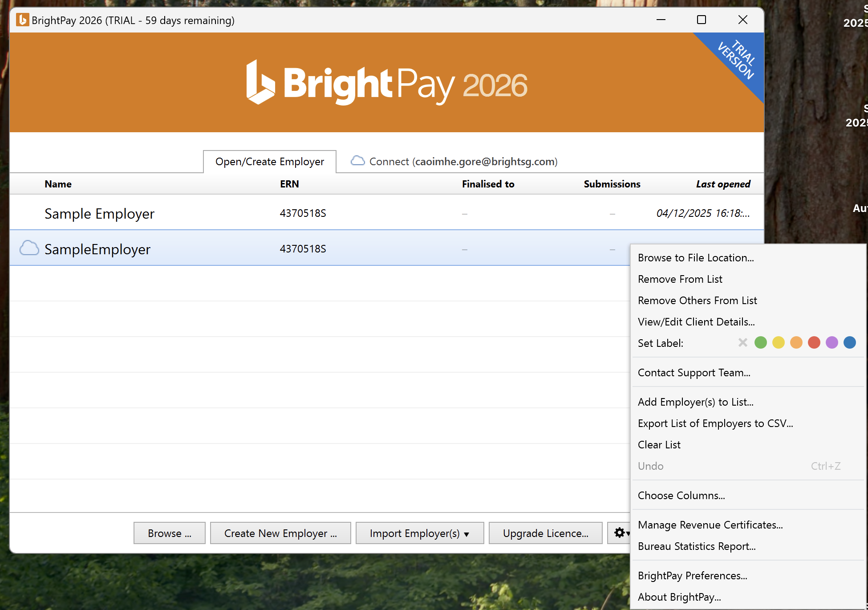868x610 pixels.
Task: Clear label with the grey X icon
Action: (x=742, y=342)
